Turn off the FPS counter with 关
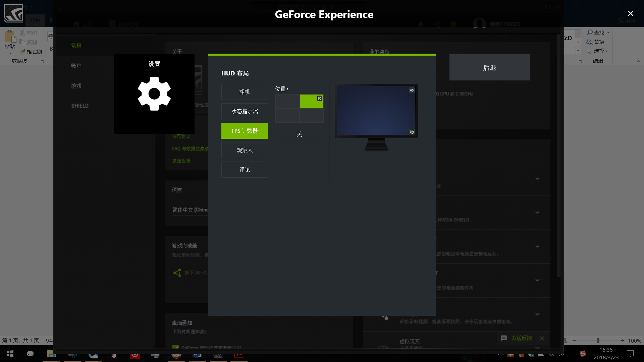This screenshot has width=644, height=362. (x=299, y=134)
